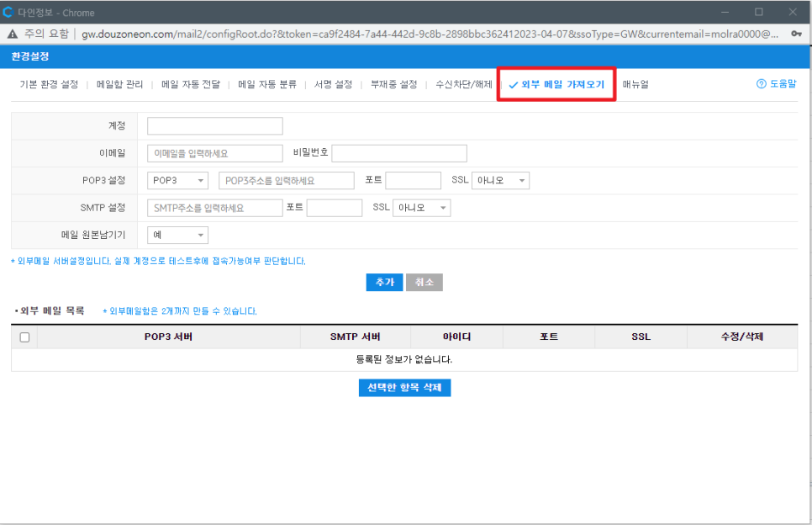
Task: Click the SMTP 주소 input field
Action: (x=215, y=208)
